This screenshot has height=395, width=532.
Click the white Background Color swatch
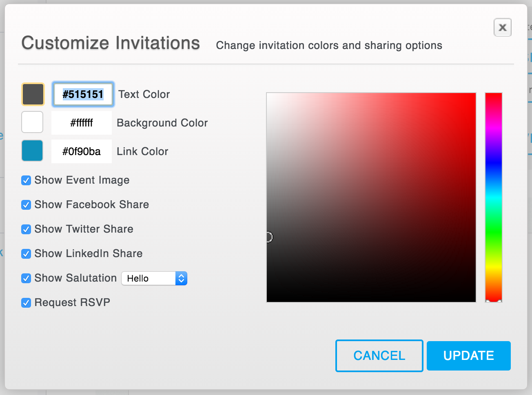click(x=32, y=122)
